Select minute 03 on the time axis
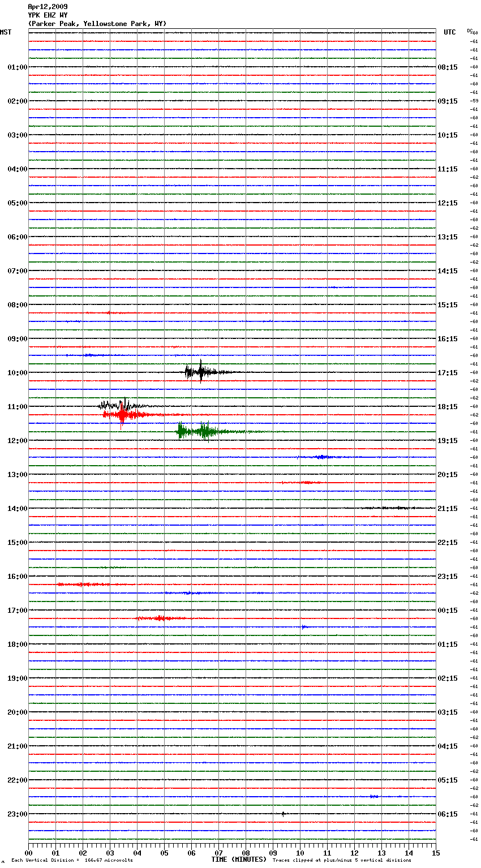481x868 pixels. pos(110,853)
